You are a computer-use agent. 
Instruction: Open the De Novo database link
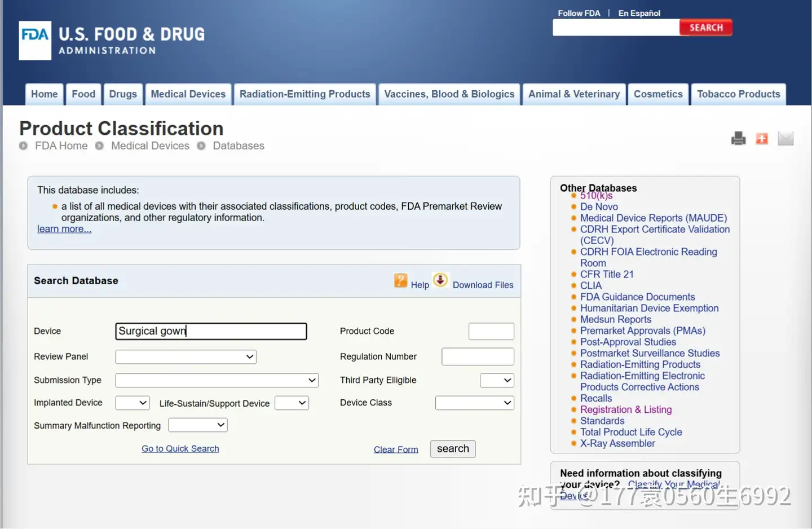(x=599, y=207)
